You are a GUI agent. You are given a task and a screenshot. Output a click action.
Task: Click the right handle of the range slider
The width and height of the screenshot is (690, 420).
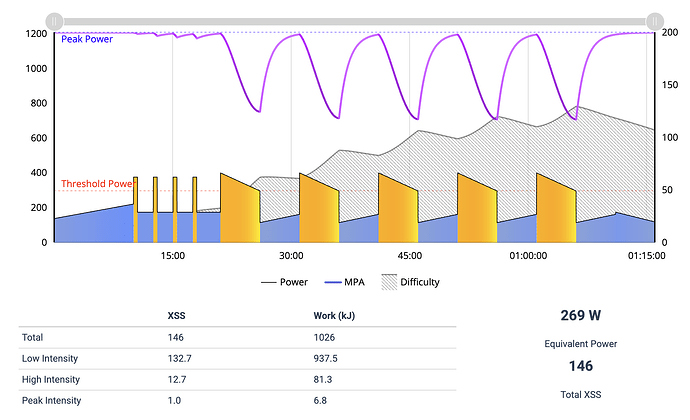[654, 20]
